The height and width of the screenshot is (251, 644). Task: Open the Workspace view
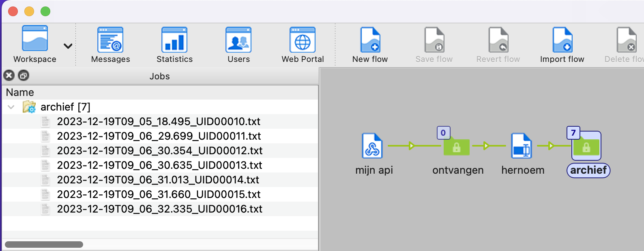[x=35, y=44]
